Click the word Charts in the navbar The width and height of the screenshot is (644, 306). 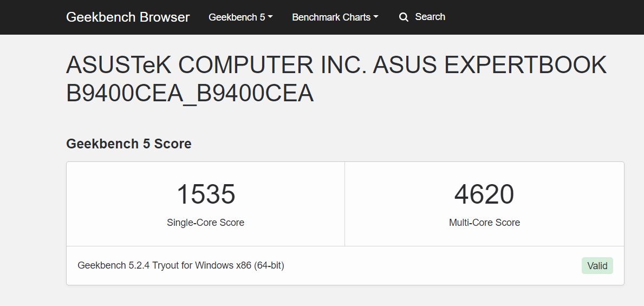[x=356, y=17]
